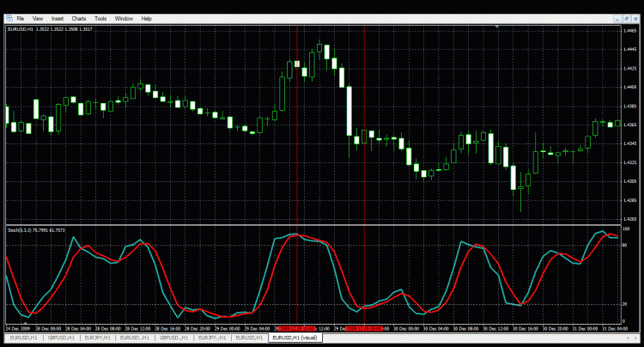Click the 100 level on stochastic scale
The width and height of the screenshot is (644, 347).
[x=626, y=228]
